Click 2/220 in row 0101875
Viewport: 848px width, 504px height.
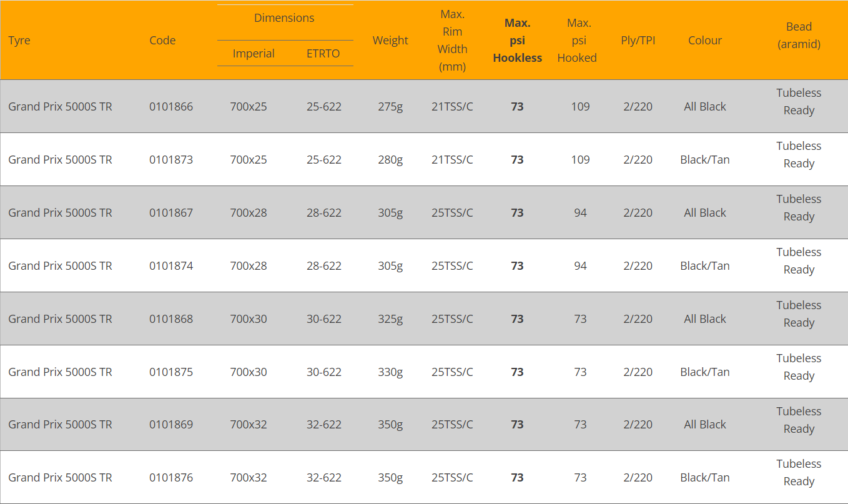click(x=638, y=372)
